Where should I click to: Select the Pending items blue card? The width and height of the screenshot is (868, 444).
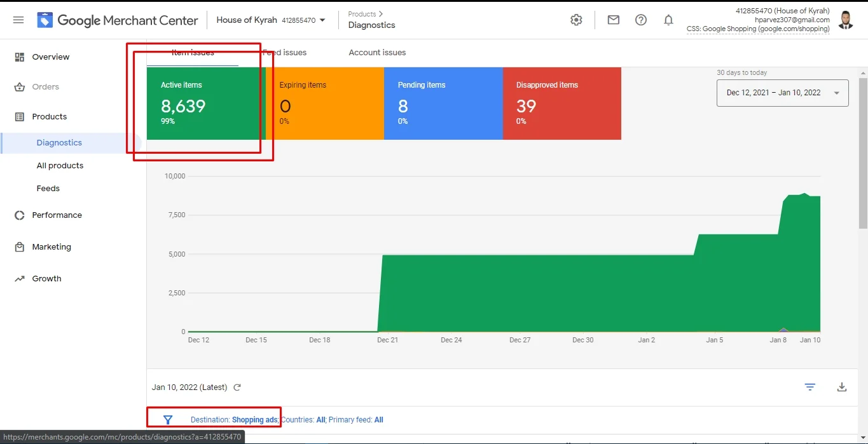(x=443, y=104)
